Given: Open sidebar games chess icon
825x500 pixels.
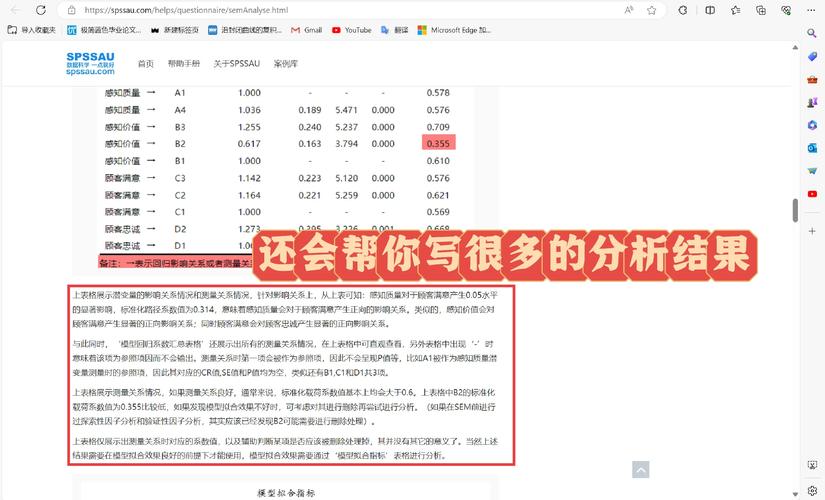Looking at the screenshot, I should [x=812, y=102].
